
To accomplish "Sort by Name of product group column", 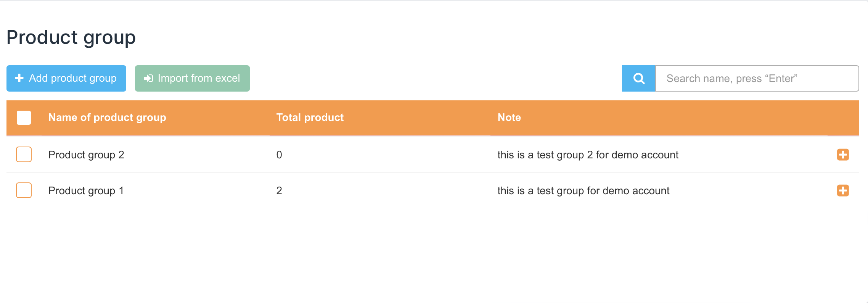I will coord(107,118).
